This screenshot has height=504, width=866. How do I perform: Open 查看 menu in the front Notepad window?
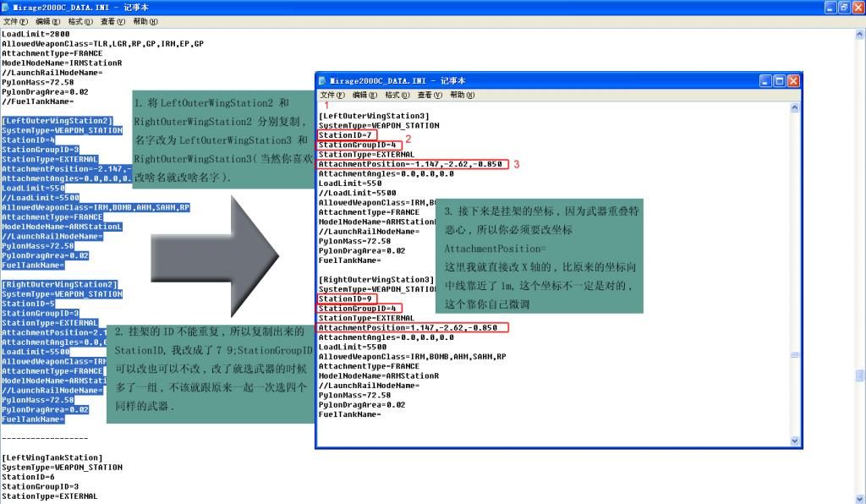pyautogui.click(x=430, y=95)
